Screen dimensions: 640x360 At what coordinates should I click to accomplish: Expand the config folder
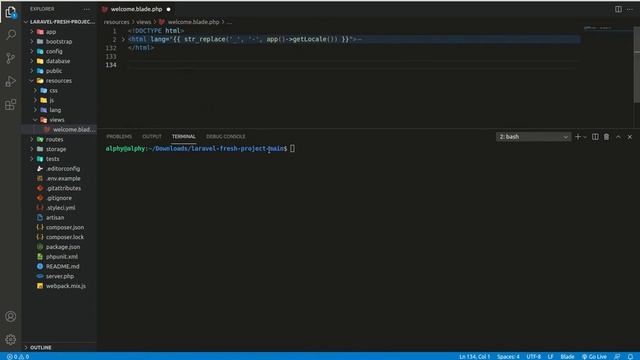coord(54,51)
